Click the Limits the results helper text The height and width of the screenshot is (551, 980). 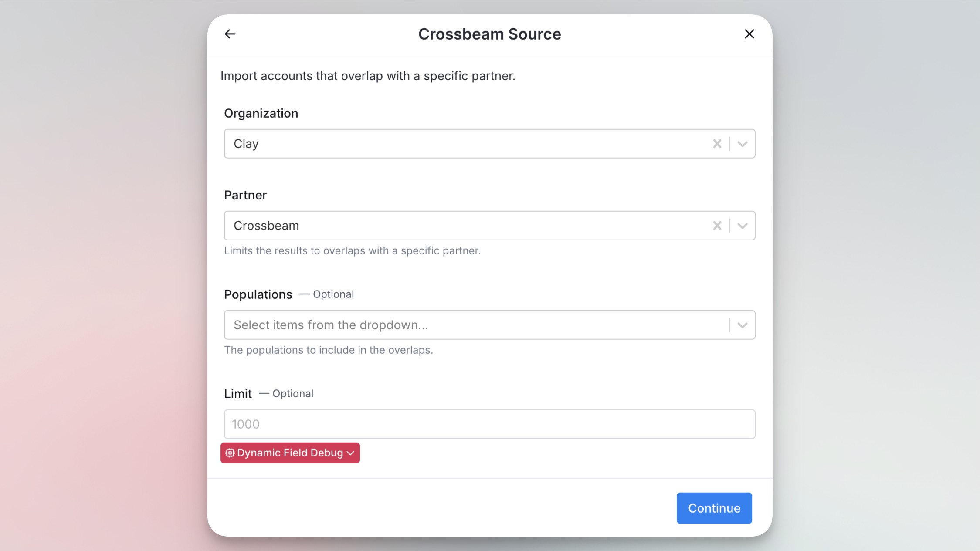point(352,251)
